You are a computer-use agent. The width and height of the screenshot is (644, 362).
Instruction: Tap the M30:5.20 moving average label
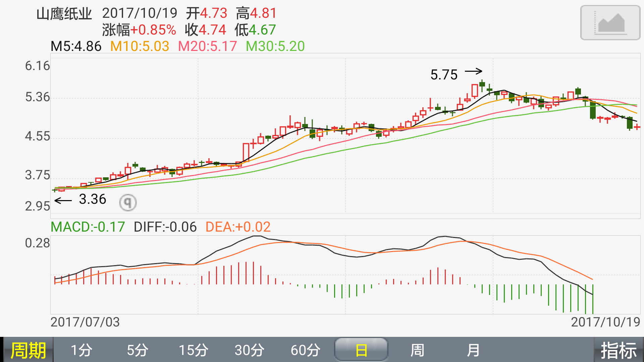275,46
